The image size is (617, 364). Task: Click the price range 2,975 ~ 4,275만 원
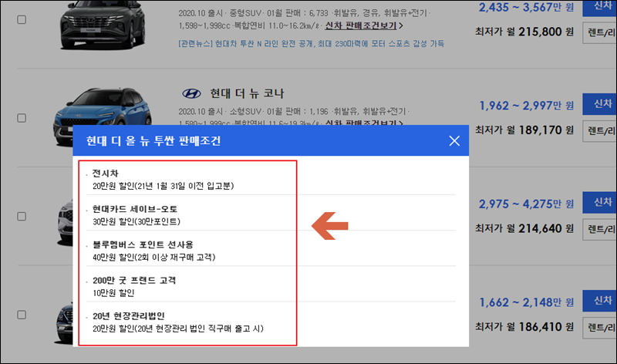(x=526, y=204)
